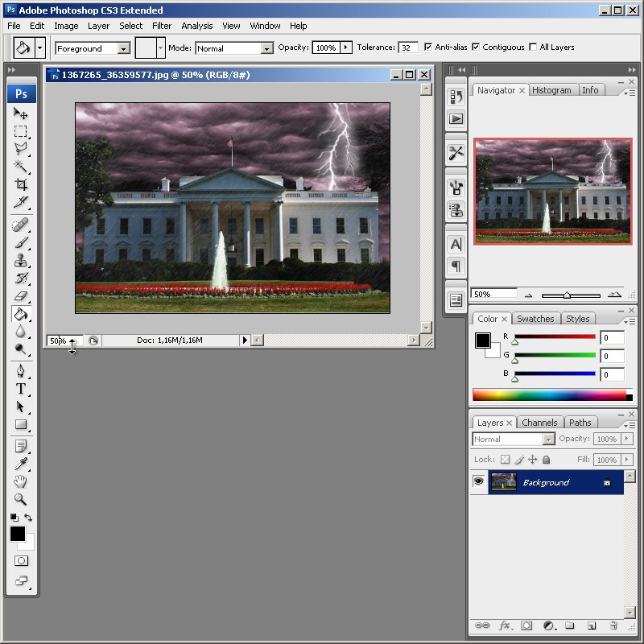Image resolution: width=644 pixels, height=644 pixels.
Task: Add a layer mask button
Action: coord(526,625)
